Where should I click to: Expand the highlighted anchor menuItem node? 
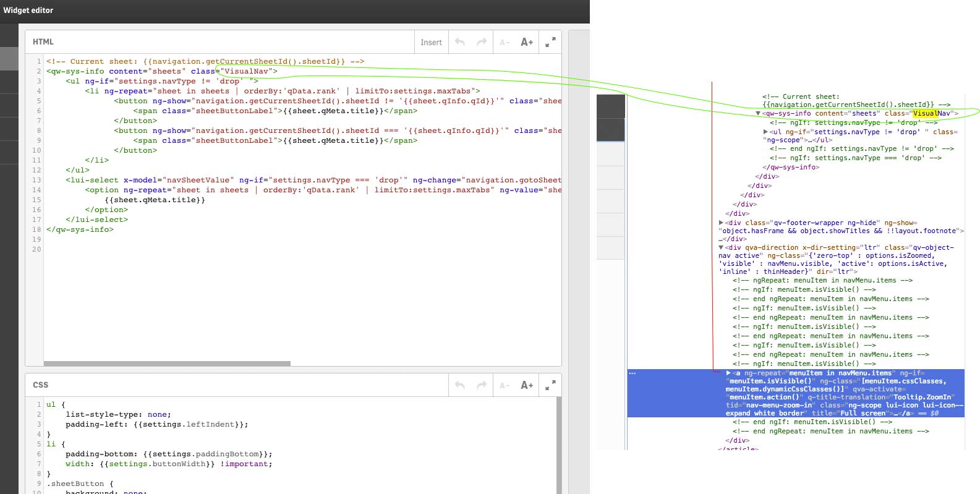click(x=728, y=373)
